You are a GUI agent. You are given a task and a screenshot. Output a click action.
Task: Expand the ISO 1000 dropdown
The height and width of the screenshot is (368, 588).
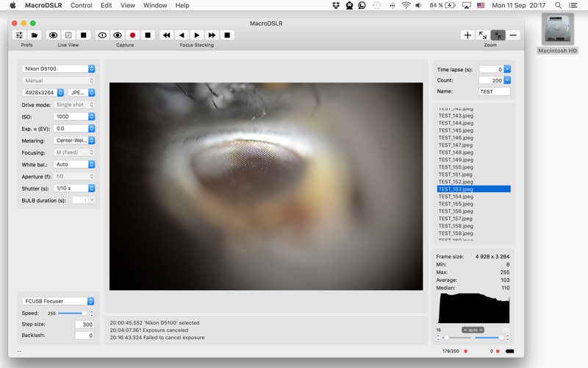74,117
